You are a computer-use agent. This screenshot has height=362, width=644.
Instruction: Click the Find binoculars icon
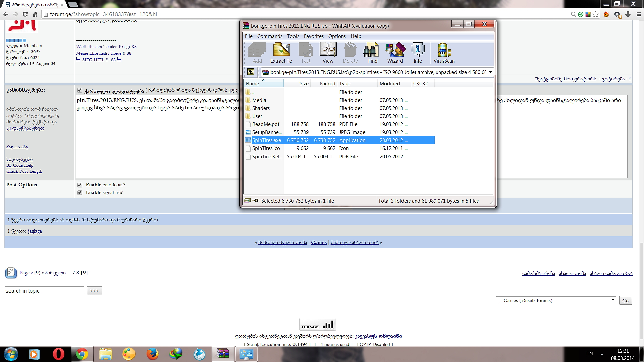372,53
